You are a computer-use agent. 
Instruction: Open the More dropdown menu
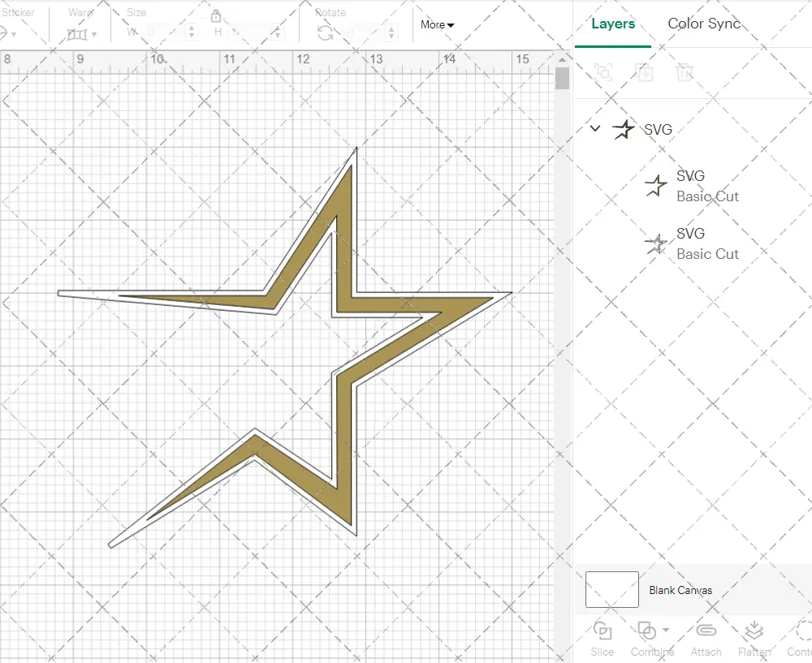coord(437,25)
